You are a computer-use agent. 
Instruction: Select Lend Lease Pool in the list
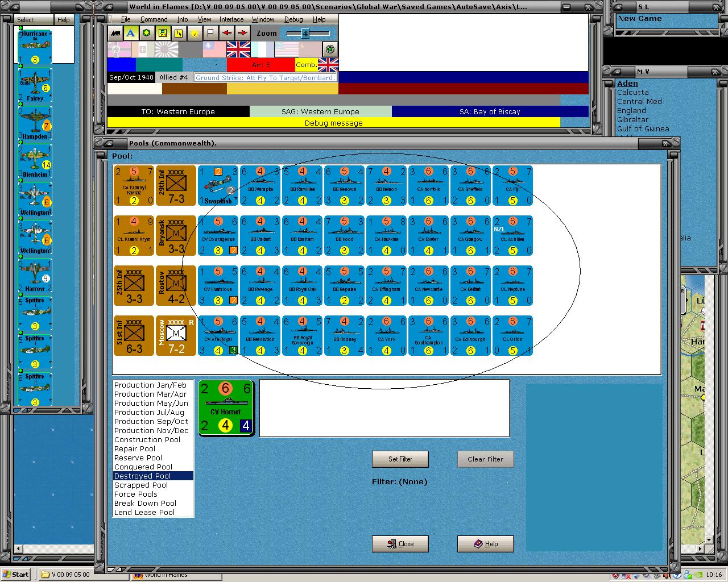(153, 513)
